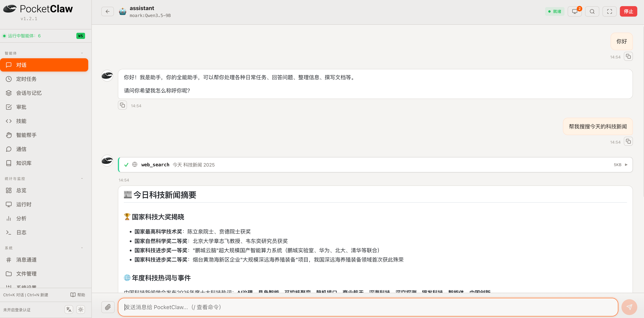
Task: Click the 文件管理 folder icon
Action: click(x=9, y=274)
